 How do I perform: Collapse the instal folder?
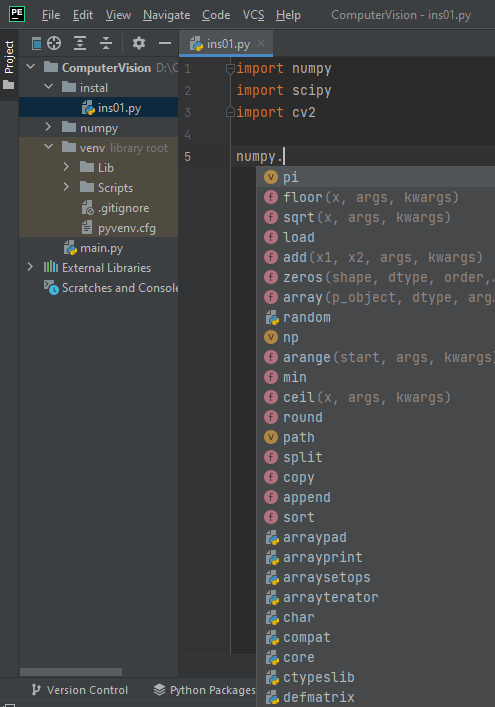49,87
